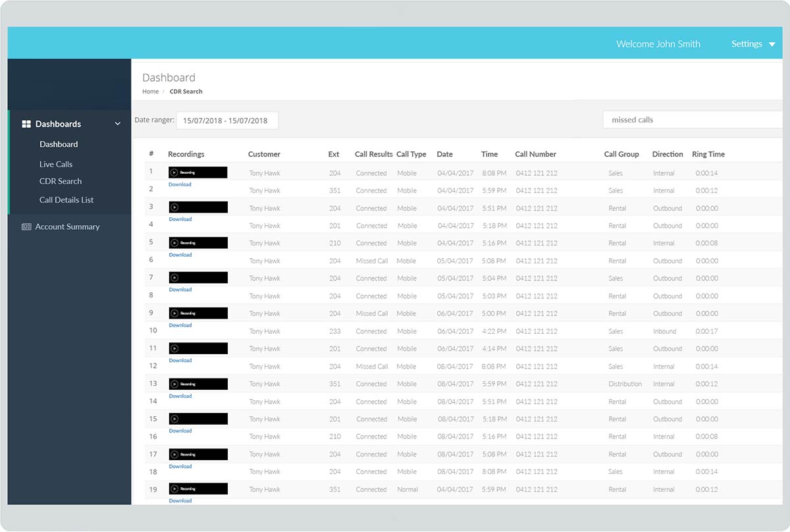
Task: Select Missed Call result in row 12
Action: pos(372,366)
